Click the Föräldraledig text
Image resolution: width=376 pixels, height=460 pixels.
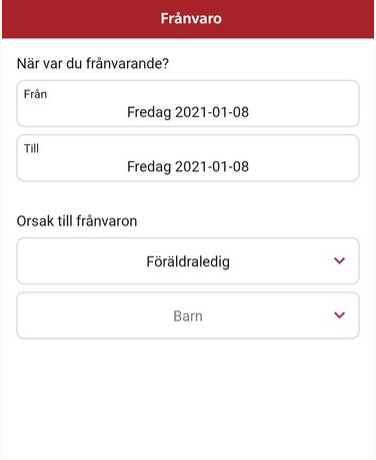pyautogui.click(x=188, y=262)
